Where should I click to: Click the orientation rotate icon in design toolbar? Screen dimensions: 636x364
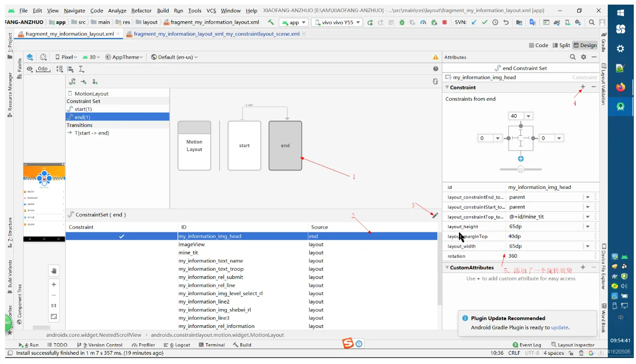[x=43, y=57]
